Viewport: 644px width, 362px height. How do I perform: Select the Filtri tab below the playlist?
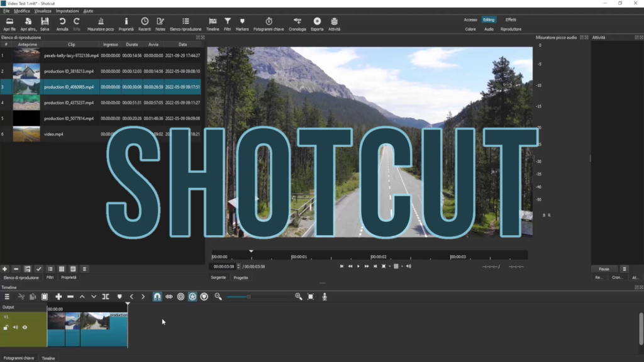tap(50, 278)
